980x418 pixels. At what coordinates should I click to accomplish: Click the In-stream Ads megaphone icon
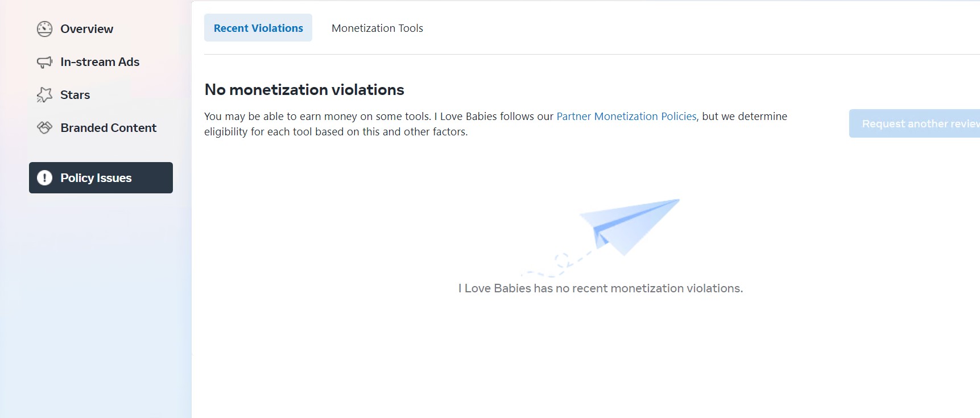pyautogui.click(x=44, y=62)
